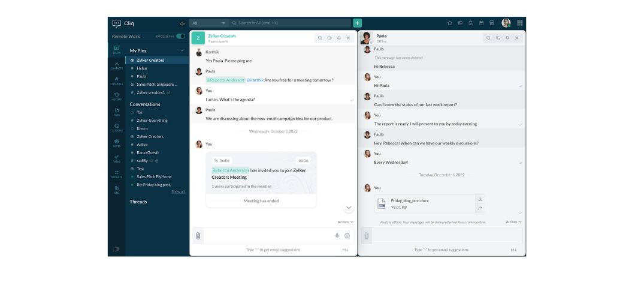Screen dimensions: 644x300
Task: Open the All search filter dropdown
Action: 208,23
